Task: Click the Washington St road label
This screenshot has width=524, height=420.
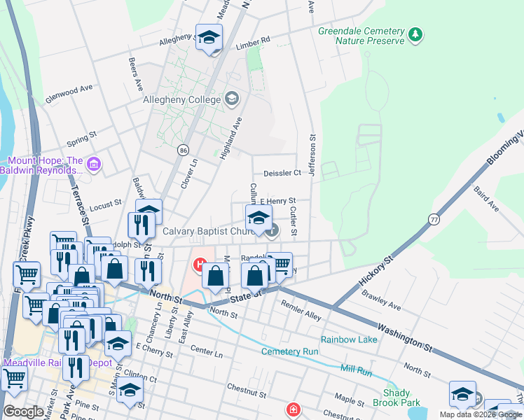Action: point(405,338)
